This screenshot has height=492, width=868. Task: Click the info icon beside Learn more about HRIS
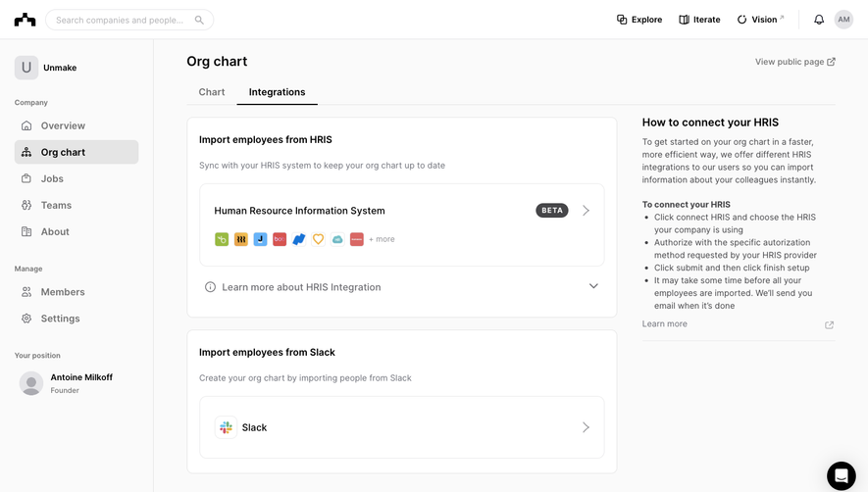[x=210, y=287]
